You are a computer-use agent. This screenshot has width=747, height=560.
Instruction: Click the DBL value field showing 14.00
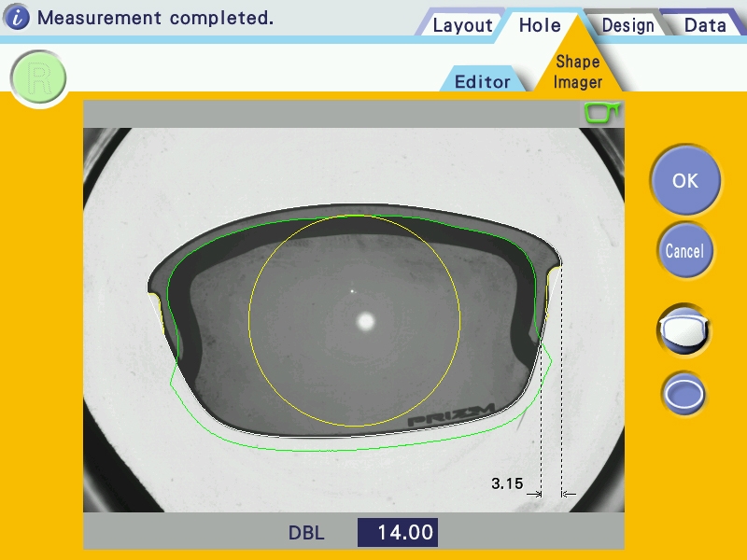tap(398, 533)
